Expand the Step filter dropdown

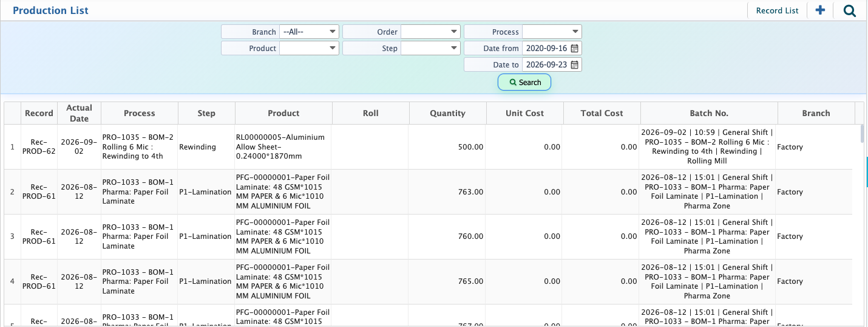pos(430,48)
